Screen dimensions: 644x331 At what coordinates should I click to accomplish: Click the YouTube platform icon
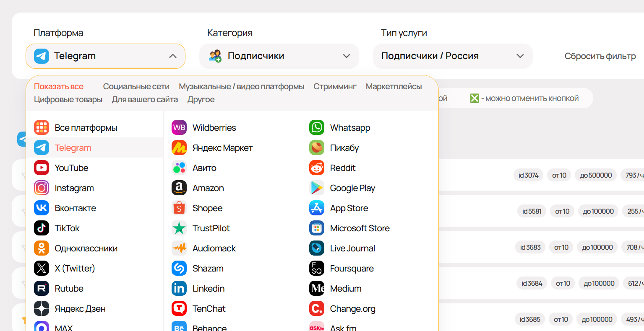tap(42, 168)
